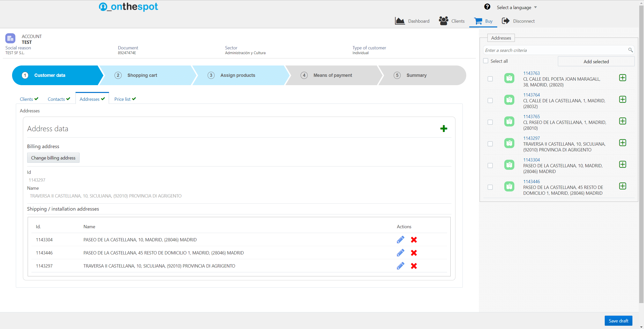The image size is (644, 329).
Task: Delete address 1143446 with the red X
Action: click(414, 253)
